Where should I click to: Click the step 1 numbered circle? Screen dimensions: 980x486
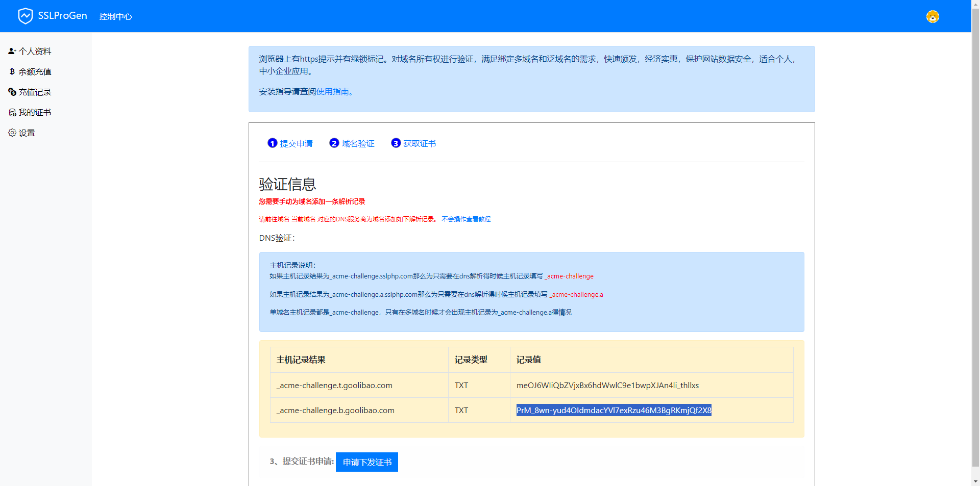[x=272, y=143]
